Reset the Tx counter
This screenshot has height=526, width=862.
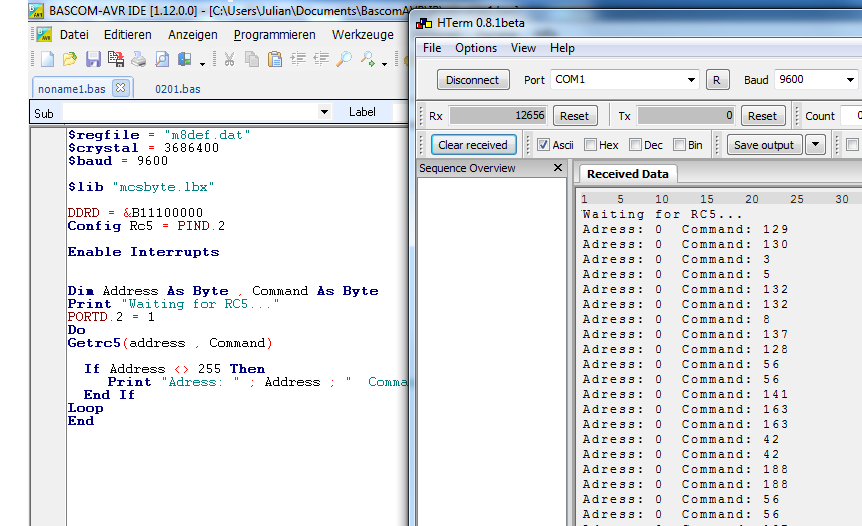(762, 116)
